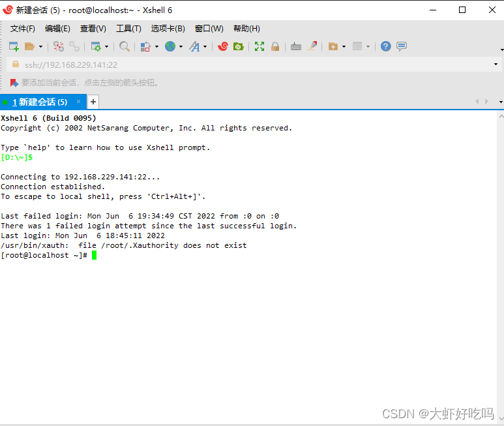504x426 pixels.
Task: Open the 编辑(E) menu
Action: 57,29
